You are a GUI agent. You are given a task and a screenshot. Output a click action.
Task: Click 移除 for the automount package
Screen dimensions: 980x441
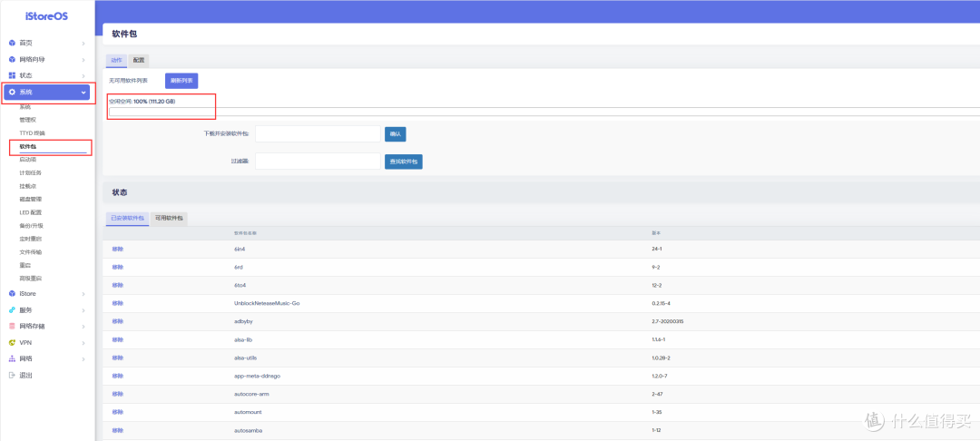117,412
